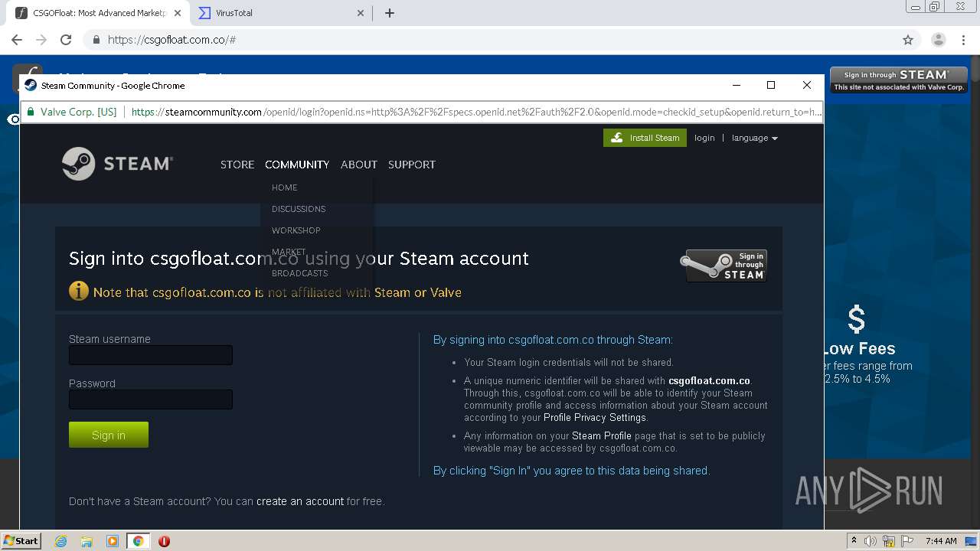Launch Internet Explorer from the taskbar
Image resolution: width=980 pixels, height=551 pixels.
[60, 541]
